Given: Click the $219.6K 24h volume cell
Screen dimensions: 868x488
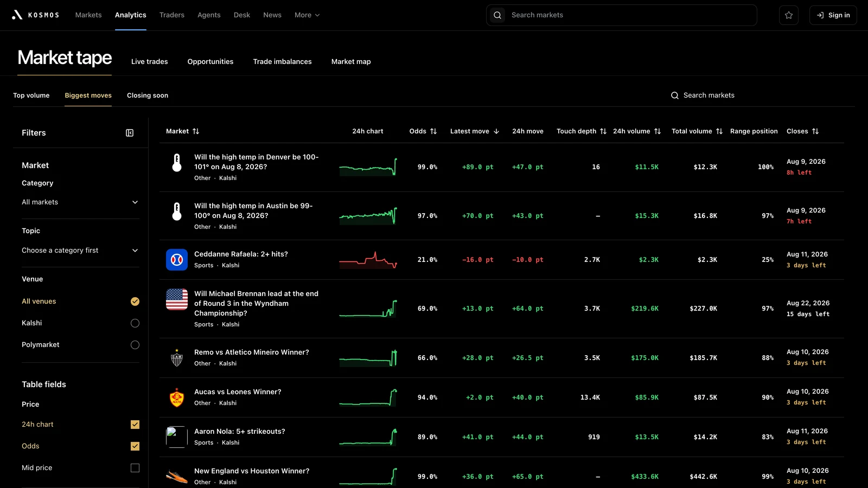Looking at the screenshot, I should pyautogui.click(x=644, y=309).
